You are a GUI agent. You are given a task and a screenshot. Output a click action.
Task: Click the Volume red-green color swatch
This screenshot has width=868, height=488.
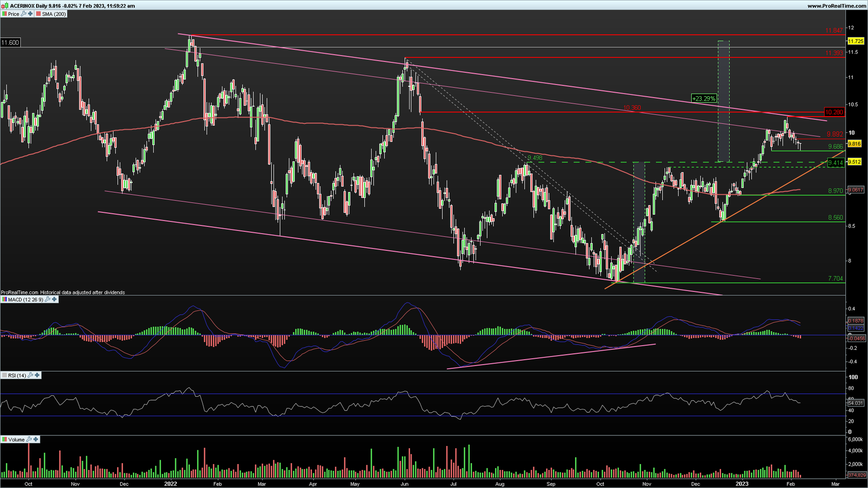4,440
